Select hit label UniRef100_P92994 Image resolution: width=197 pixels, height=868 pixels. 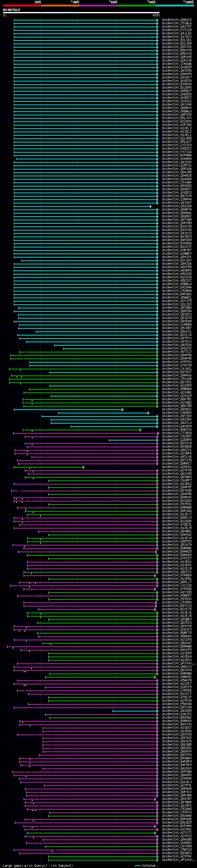pyautogui.click(x=177, y=287)
